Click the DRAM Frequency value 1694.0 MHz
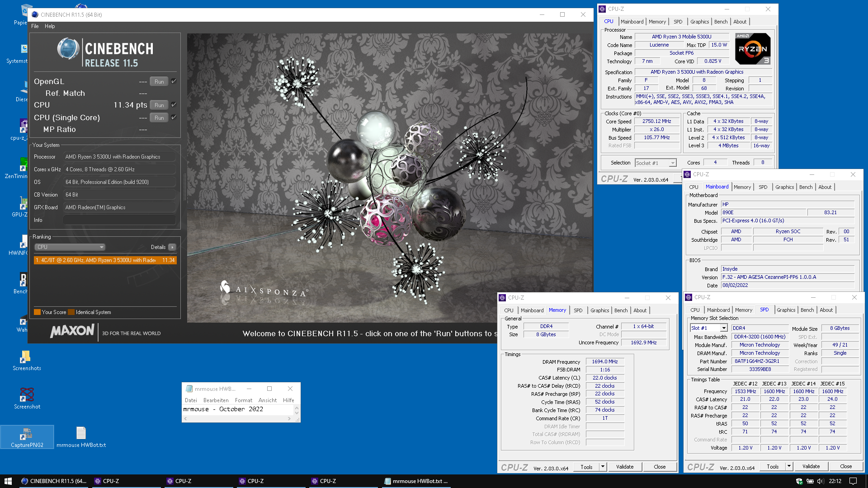 pyautogui.click(x=605, y=361)
